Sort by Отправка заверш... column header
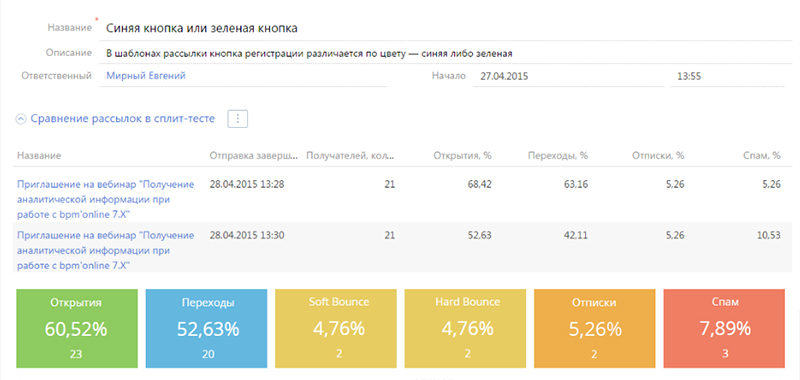The image size is (800, 380). [x=254, y=156]
